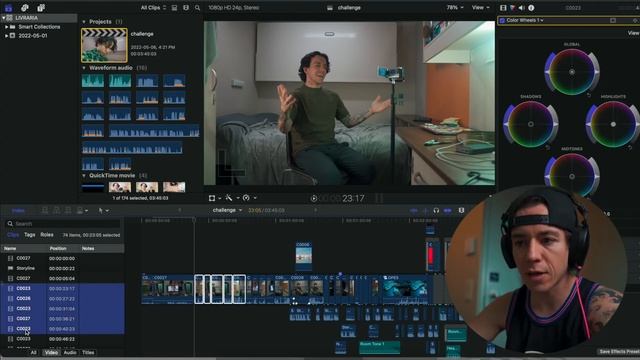Click the play button beside timecode

click(x=314, y=198)
